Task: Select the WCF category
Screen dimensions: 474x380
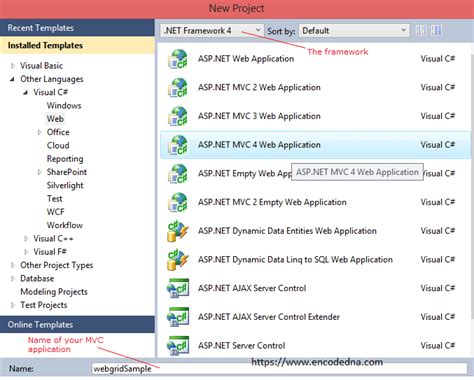Action: 55,212
